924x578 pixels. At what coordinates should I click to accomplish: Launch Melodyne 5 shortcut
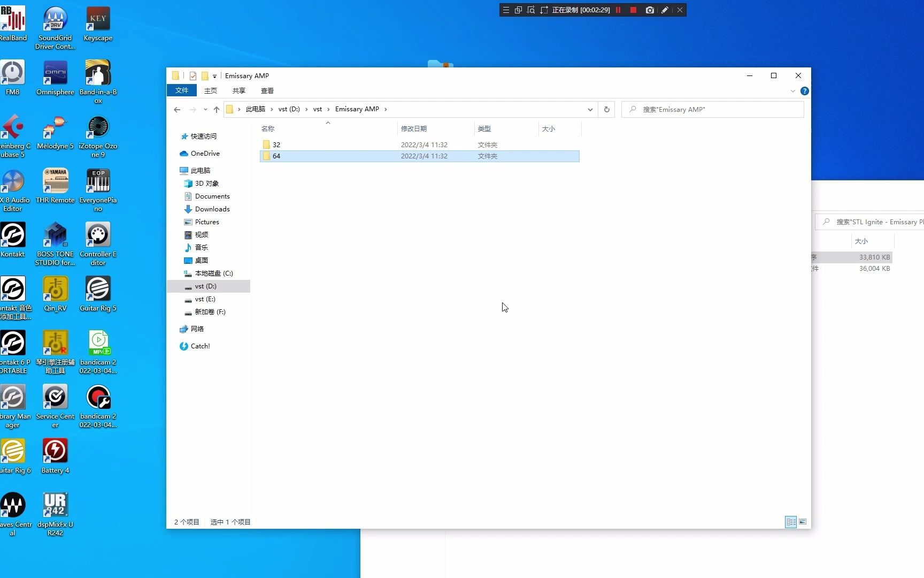point(55,132)
